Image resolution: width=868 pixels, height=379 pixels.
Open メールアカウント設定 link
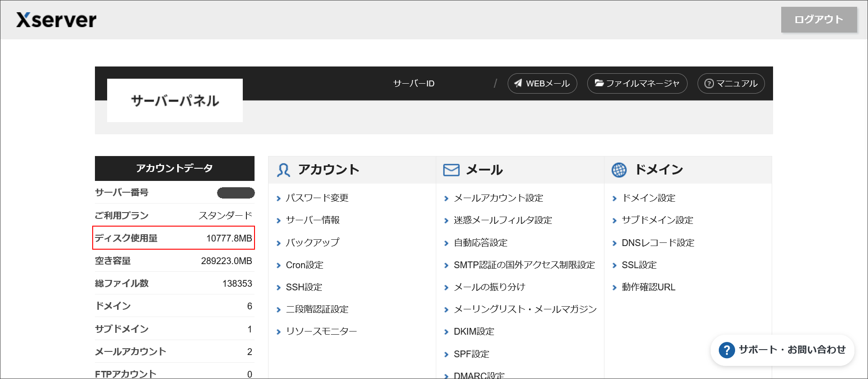click(498, 198)
